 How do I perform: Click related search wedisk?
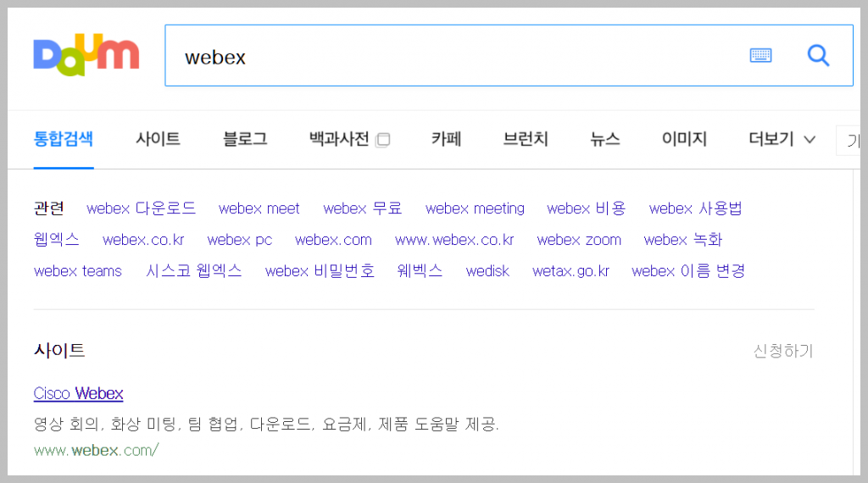coord(487,271)
